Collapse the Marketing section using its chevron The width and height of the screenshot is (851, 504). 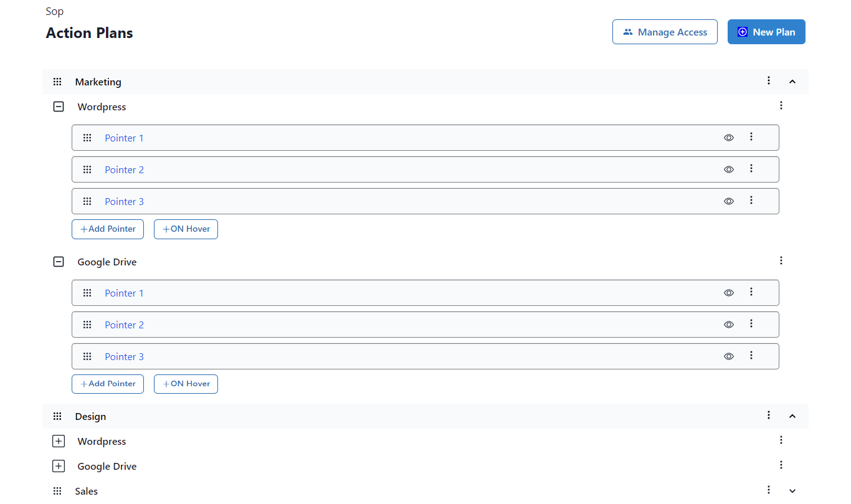792,81
